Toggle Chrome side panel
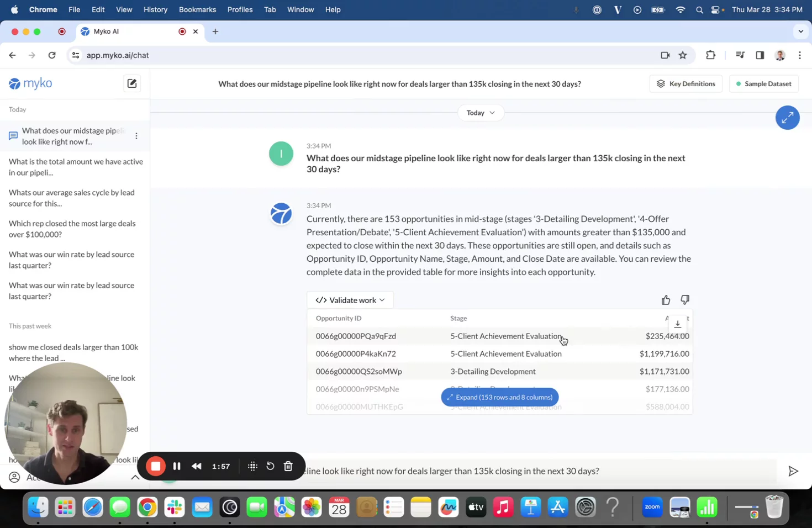Screen dimensions: 812x528 point(760,55)
